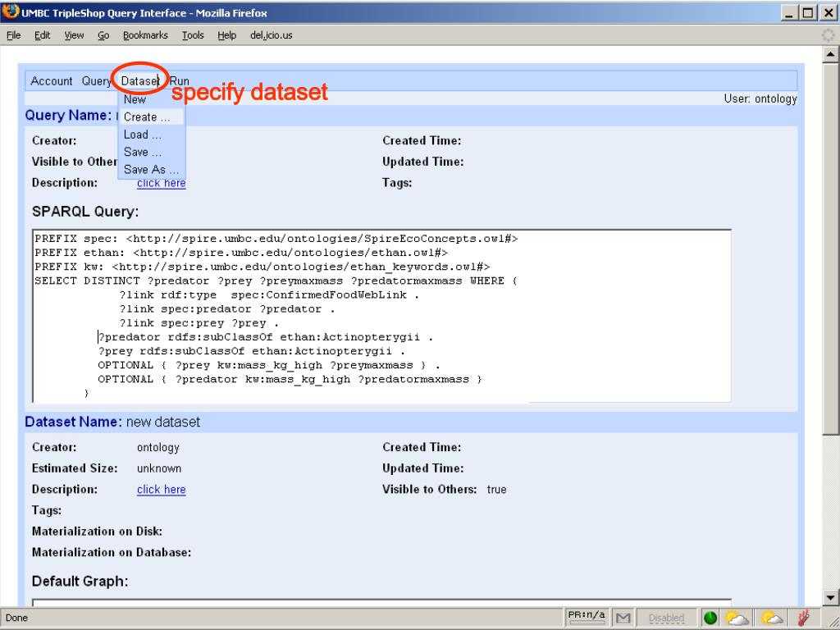Click the page scrollbar up arrow
This screenshot has width=840, height=630.
coord(830,54)
